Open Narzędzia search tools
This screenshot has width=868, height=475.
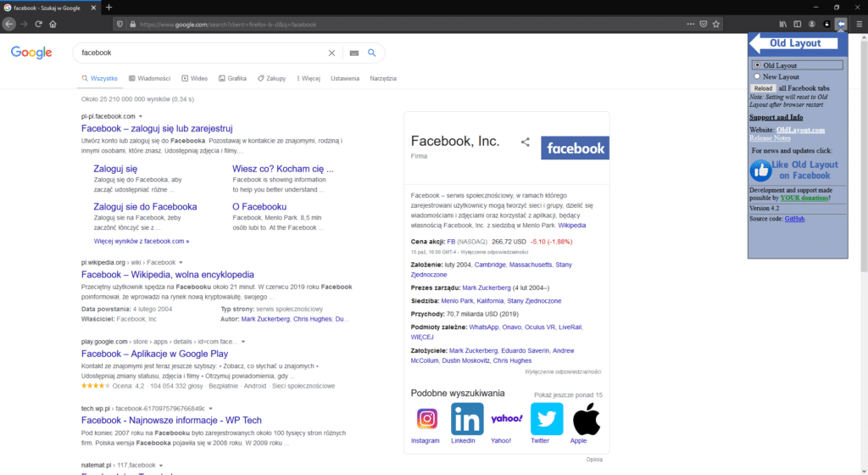coord(383,79)
